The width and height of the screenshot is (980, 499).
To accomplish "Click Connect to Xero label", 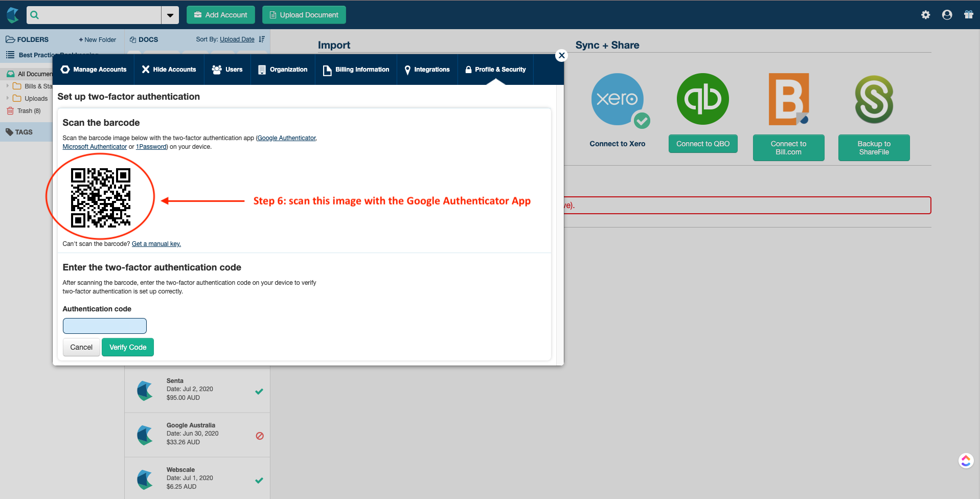I will click(618, 144).
